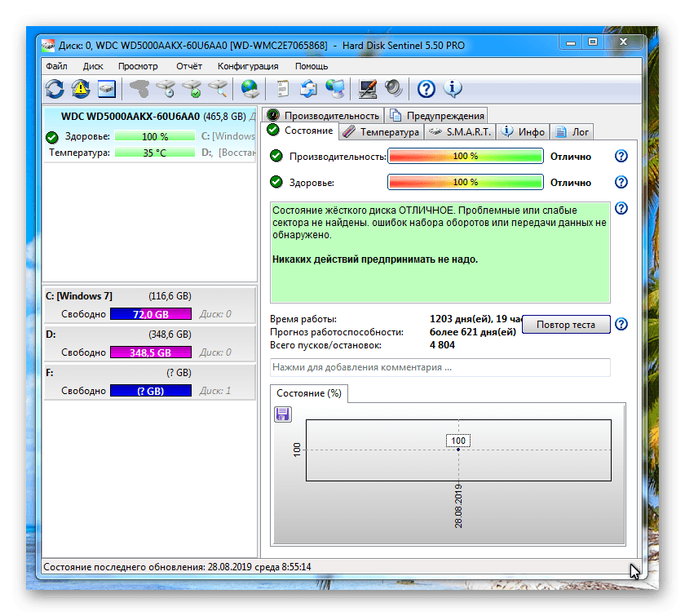Open the report document toolbar icon
This screenshot has width=685, height=616.
(282, 88)
